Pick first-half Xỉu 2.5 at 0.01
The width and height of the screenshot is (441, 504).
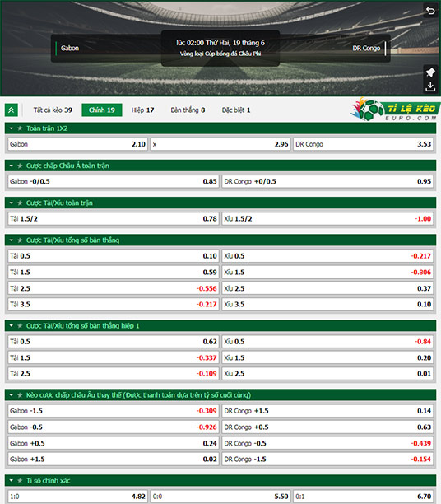point(327,374)
